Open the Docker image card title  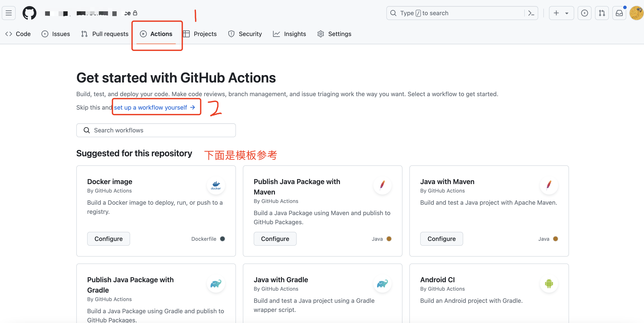click(x=110, y=181)
